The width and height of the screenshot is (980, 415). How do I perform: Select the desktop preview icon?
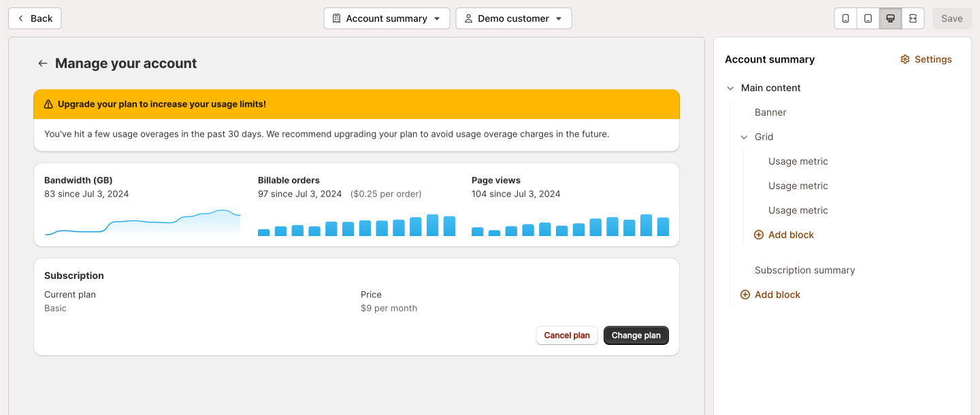(890, 18)
